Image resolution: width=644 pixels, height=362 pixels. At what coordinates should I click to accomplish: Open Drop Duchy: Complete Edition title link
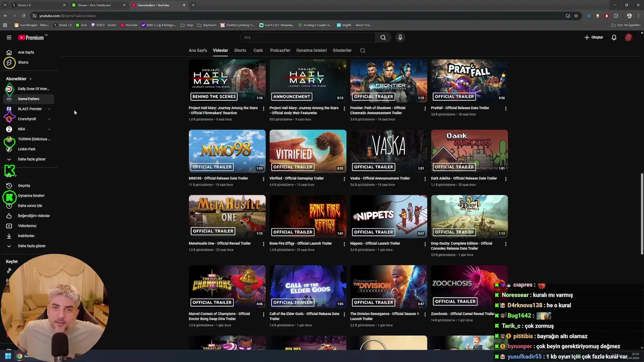pos(461,246)
